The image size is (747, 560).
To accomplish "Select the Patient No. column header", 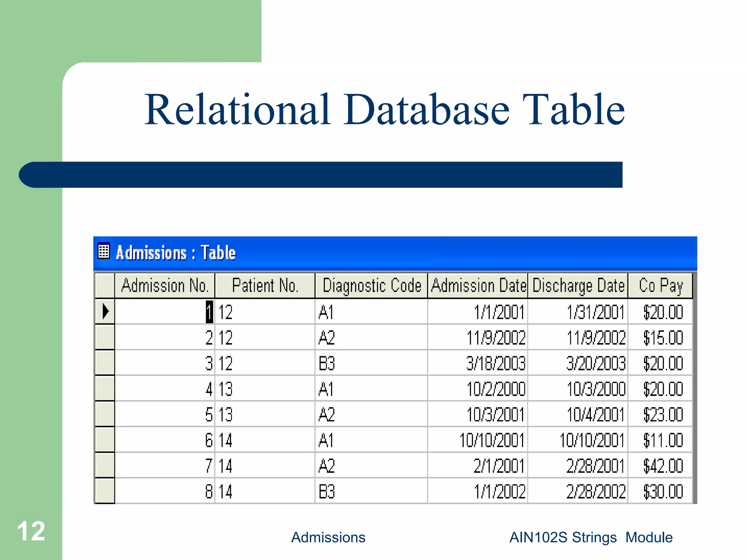I will click(265, 285).
